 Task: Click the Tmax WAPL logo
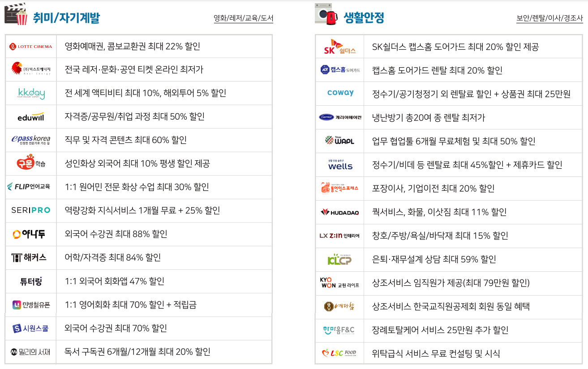pyautogui.click(x=339, y=140)
